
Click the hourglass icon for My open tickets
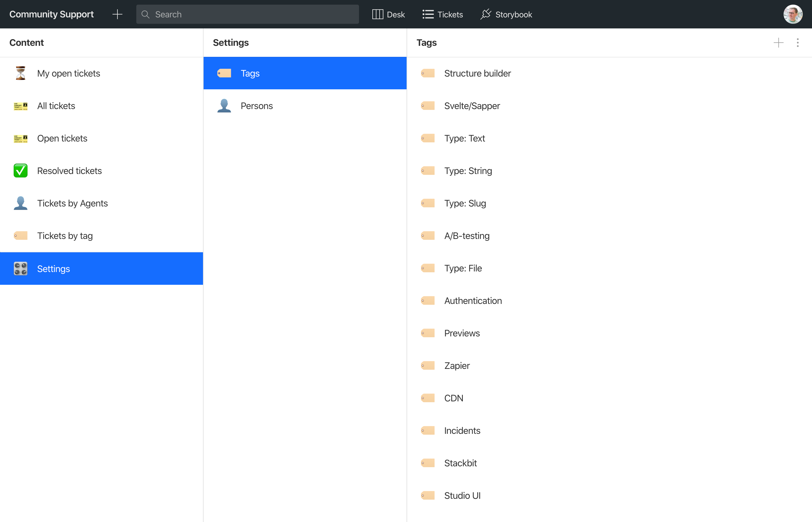click(21, 73)
